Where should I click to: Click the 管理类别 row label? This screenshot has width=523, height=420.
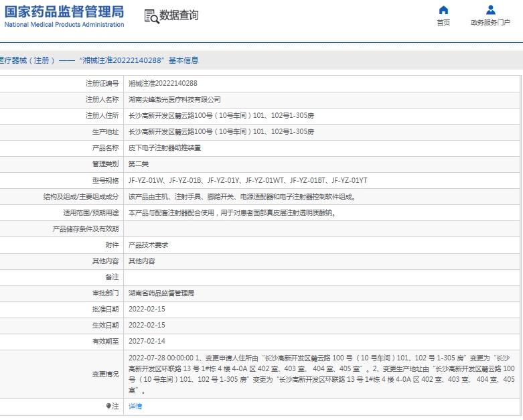(105, 164)
